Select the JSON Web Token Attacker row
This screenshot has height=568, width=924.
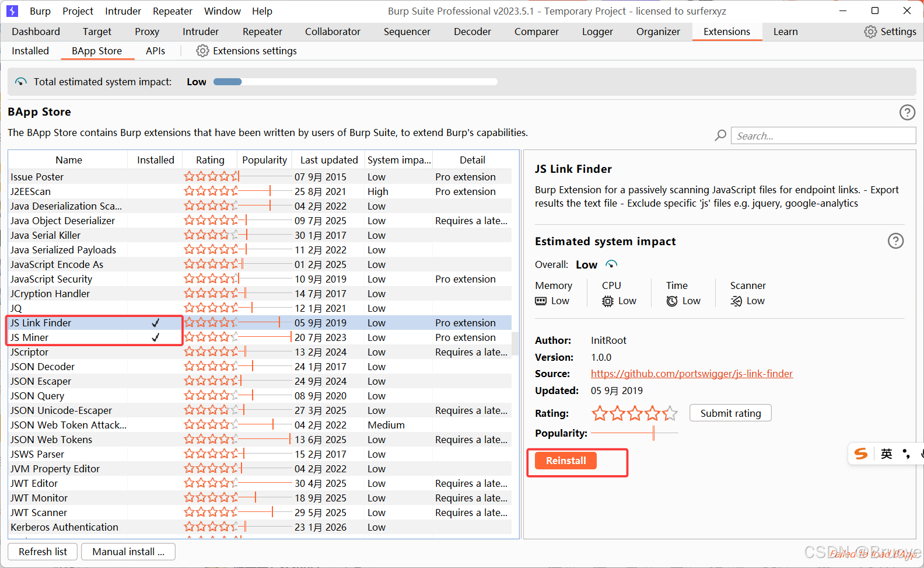[260, 425]
